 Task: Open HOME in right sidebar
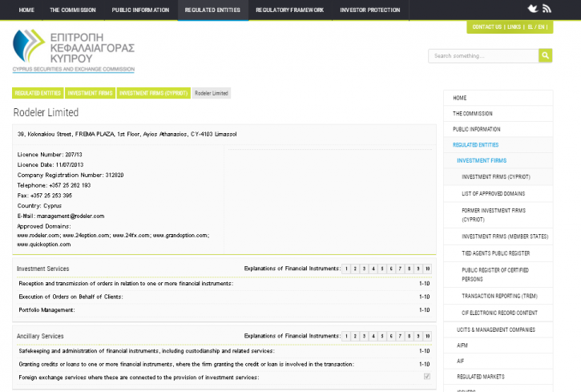pyautogui.click(x=498, y=98)
